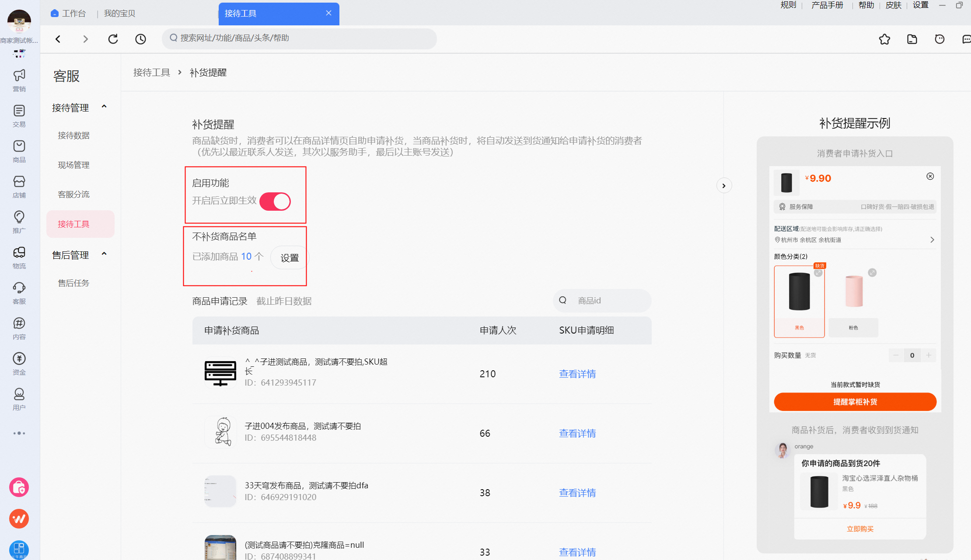Click the orange 提醒掌柜补货 button
The height and width of the screenshot is (560, 971).
(x=855, y=402)
